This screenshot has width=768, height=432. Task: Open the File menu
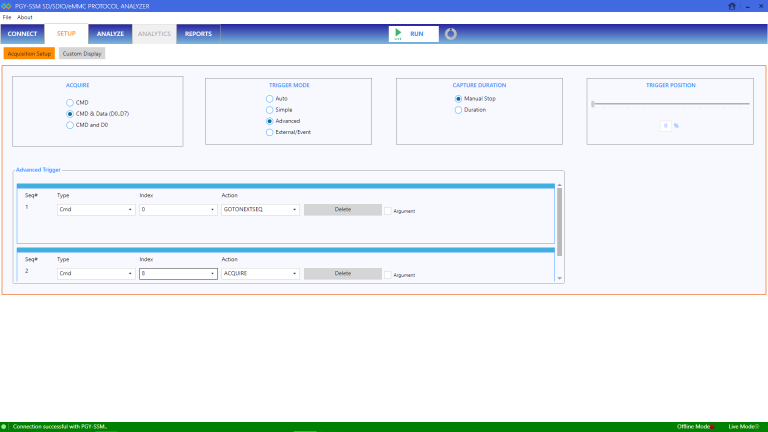coord(7,17)
